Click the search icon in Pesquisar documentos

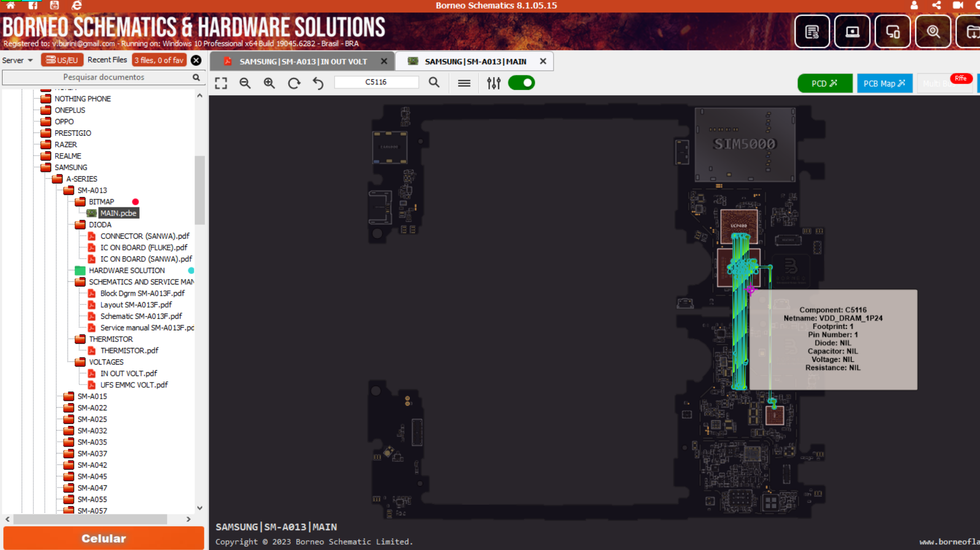196,78
